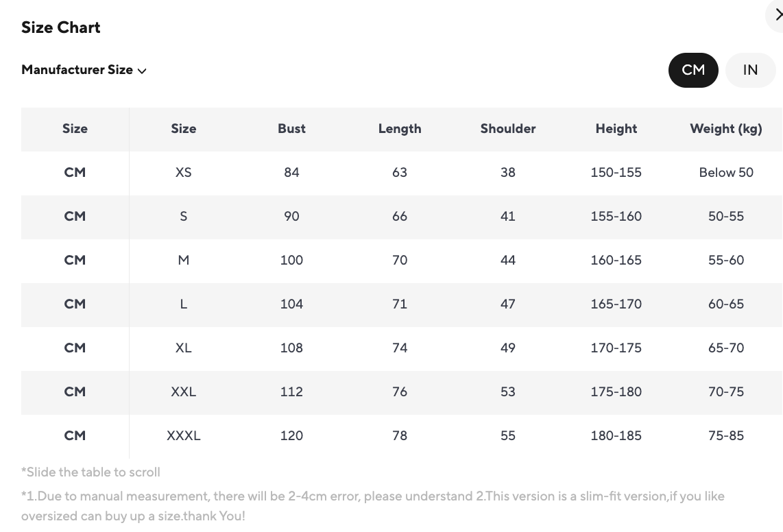Viewport: 783px width, 532px height.
Task: Click the Shoulder column header
Action: (508, 129)
